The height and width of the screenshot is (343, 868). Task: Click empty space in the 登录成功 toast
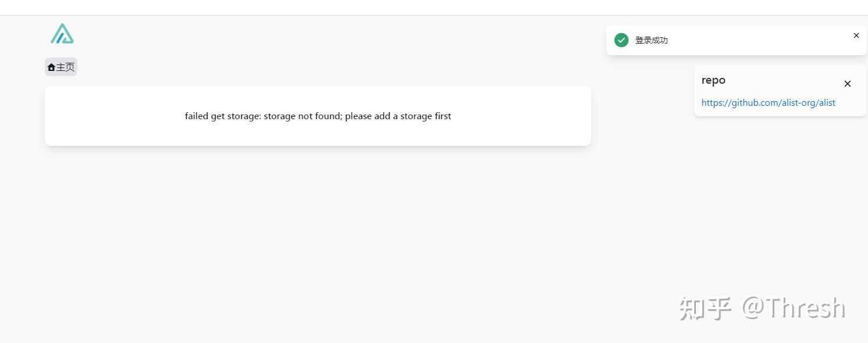[756, 40]
